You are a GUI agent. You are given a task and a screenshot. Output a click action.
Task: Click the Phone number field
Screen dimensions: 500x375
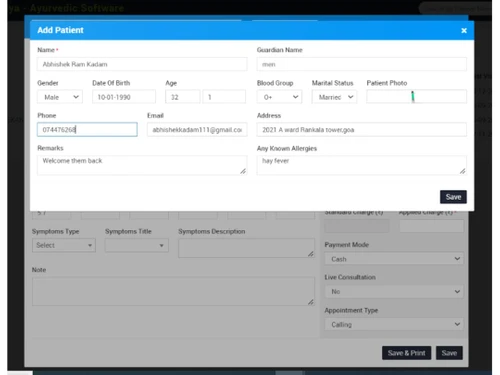pyautogui.click(x=87, y=130)
